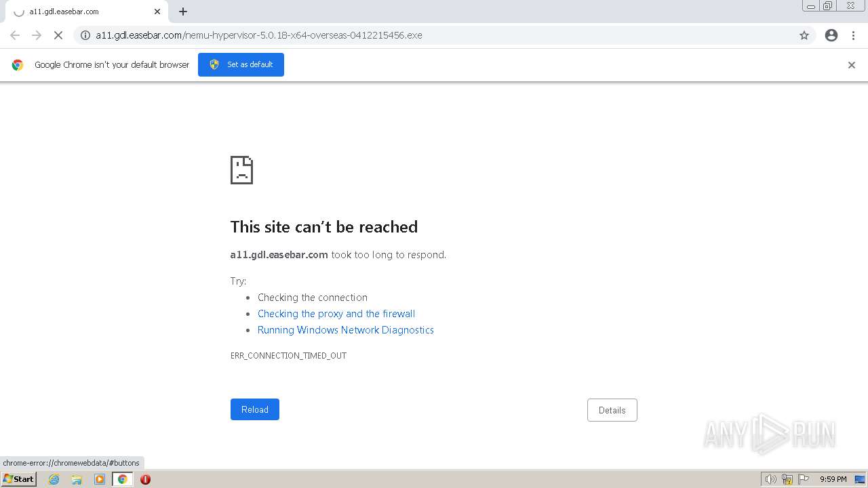Minimize the Chrome window

click(811, 6)
